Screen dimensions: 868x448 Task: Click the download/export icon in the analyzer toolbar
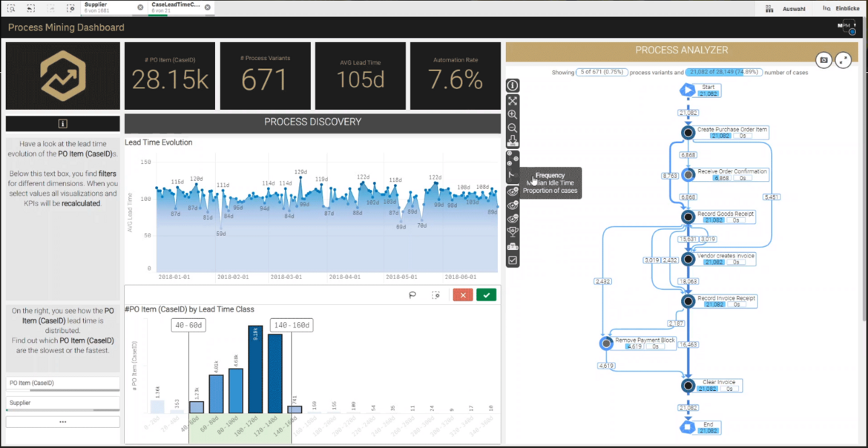[x=513, y=142]
